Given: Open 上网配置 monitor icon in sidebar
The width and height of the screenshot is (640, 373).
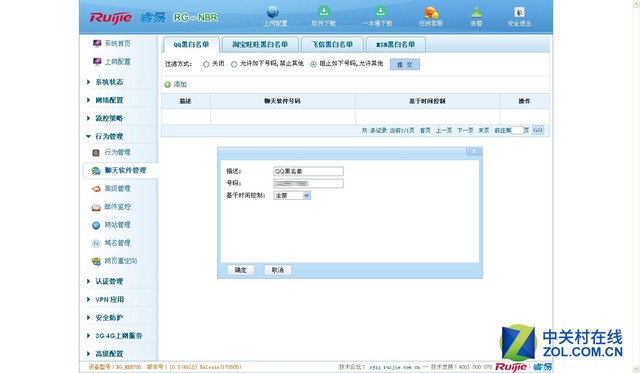Looking at the screenshot, I should [97, 62].
